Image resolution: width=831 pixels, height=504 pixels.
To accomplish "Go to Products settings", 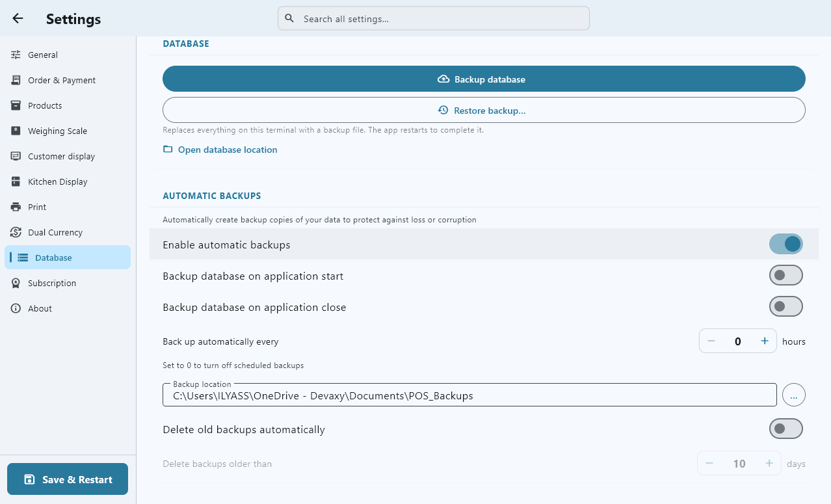I will tap(68, 105).
